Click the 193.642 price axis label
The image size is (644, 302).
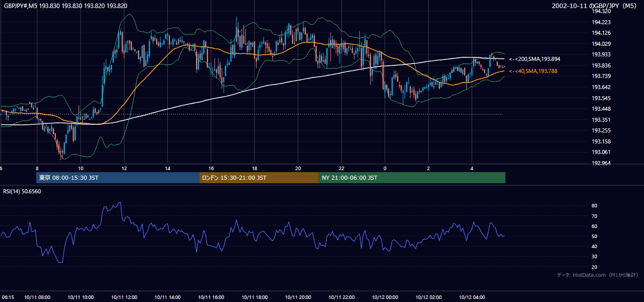(x=601, y=87)
